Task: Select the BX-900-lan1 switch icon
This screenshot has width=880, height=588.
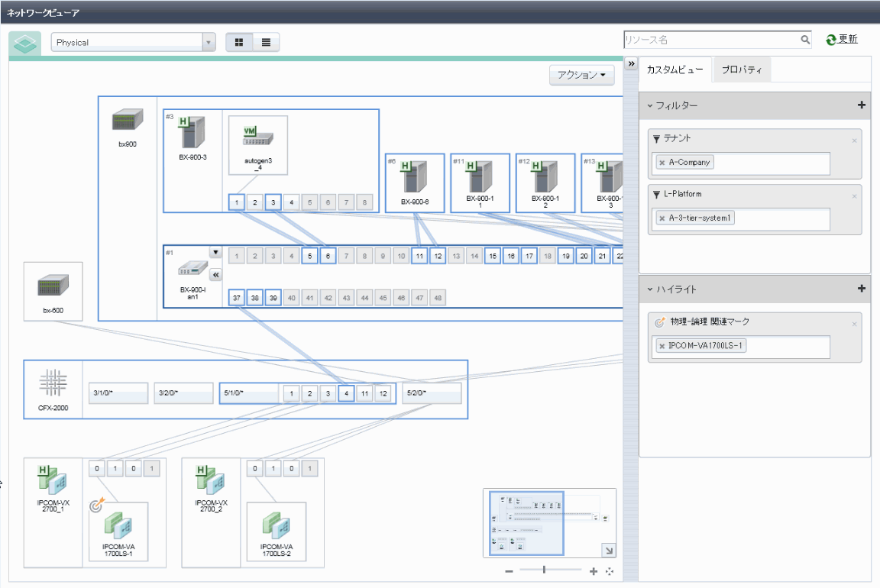Action: pos(192,269)
